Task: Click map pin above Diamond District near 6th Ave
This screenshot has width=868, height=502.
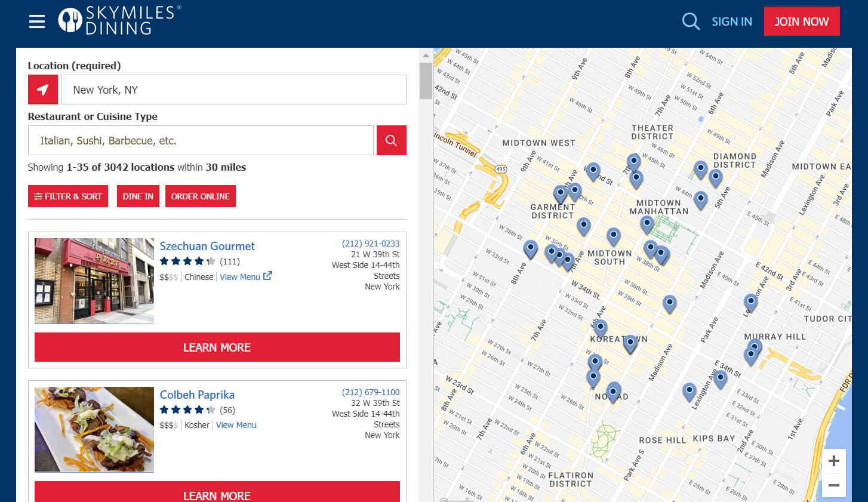Action: tap(701, 169)
